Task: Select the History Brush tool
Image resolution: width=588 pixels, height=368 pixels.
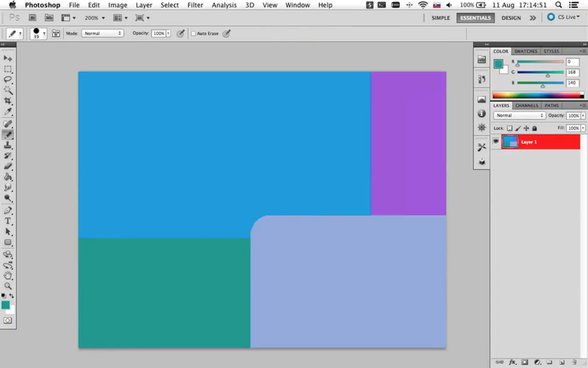Action: click(x=8, y=155)
